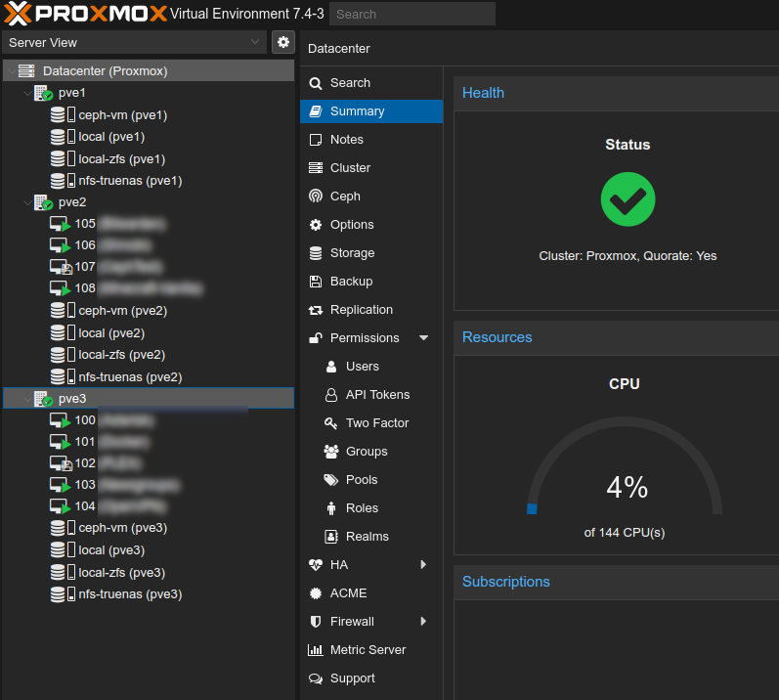Click the Options gear icon
The image size is (779, 700).
316,225
